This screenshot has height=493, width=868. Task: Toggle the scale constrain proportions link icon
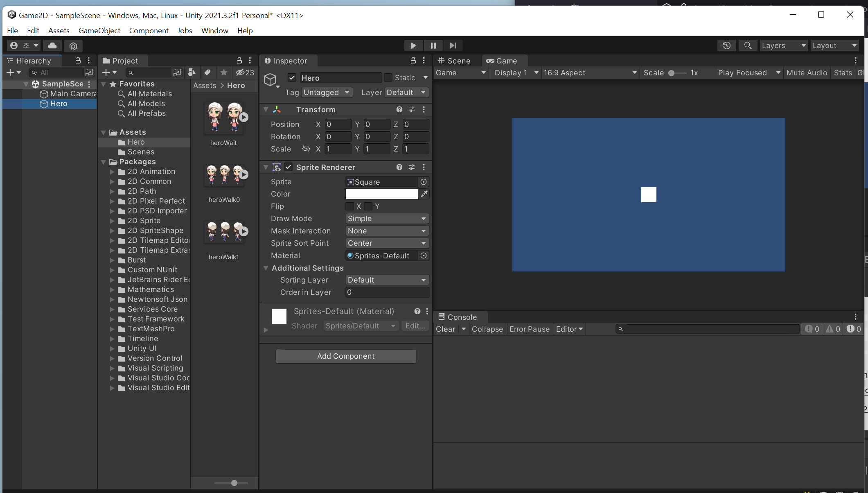306,149
